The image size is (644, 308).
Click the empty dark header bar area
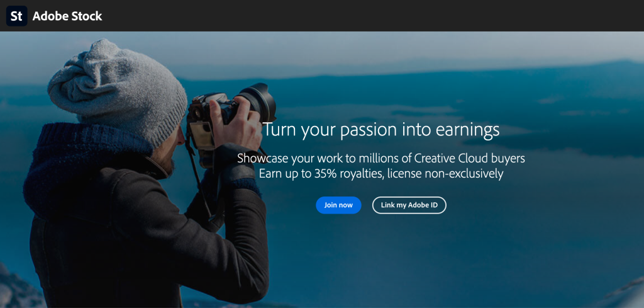[370, 16]
